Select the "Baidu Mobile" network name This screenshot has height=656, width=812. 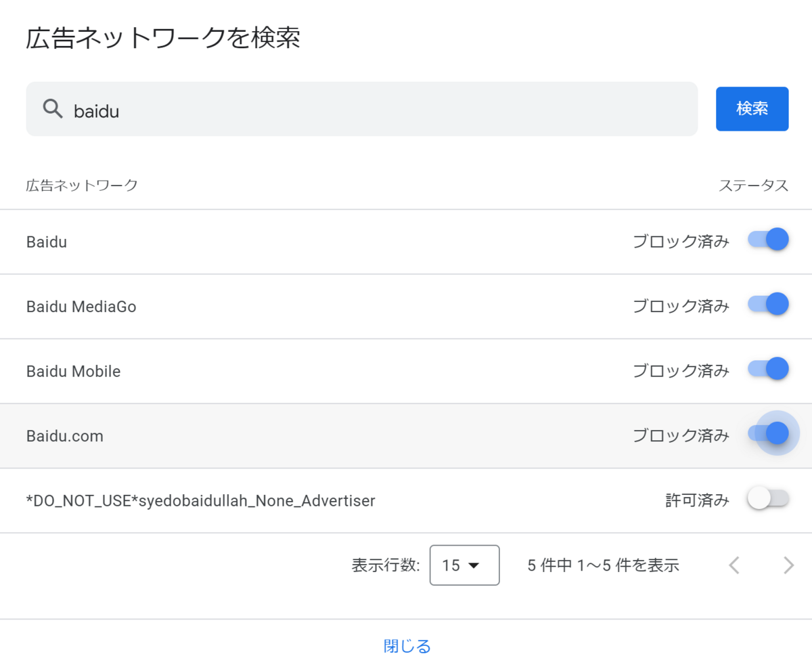[73, 371]
